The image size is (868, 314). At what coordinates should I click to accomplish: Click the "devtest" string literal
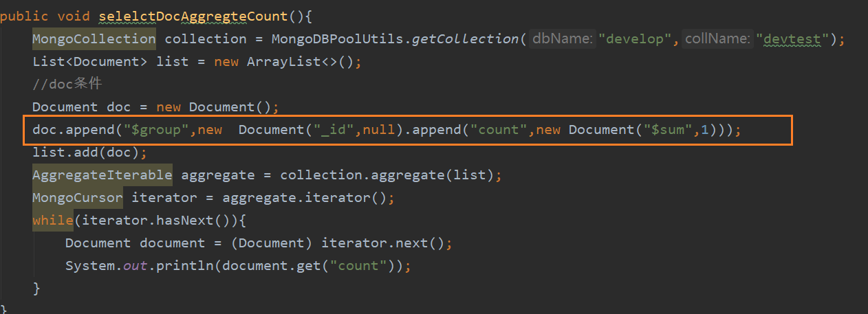[x=791, y=39]
